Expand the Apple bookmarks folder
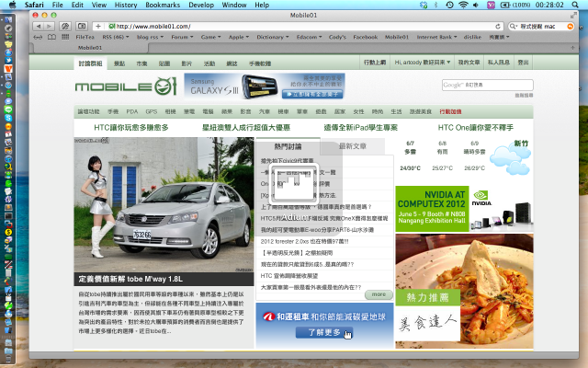This screenshot has width=588, height=368. tap(239, 37)
